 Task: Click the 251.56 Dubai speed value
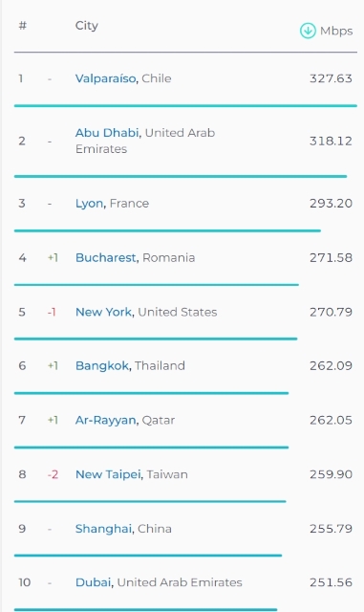click(331, 582)
